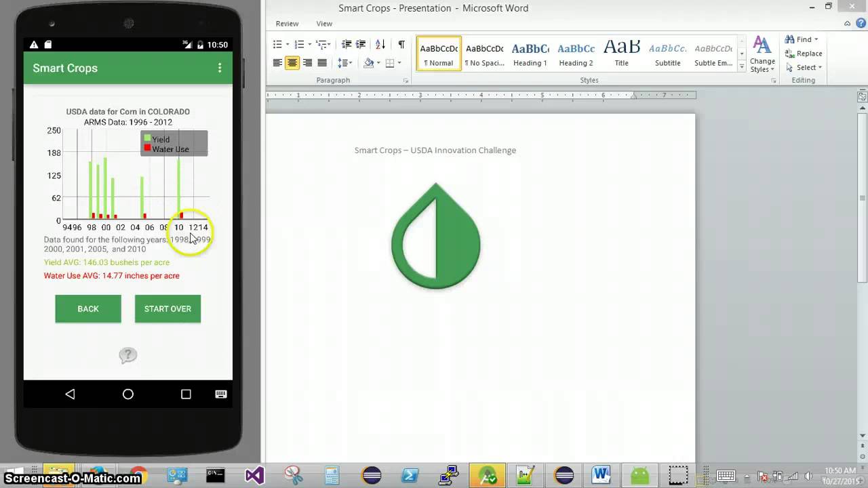Apply the Subtitle style
Screen dimensions: 868x488
(667, 53)
